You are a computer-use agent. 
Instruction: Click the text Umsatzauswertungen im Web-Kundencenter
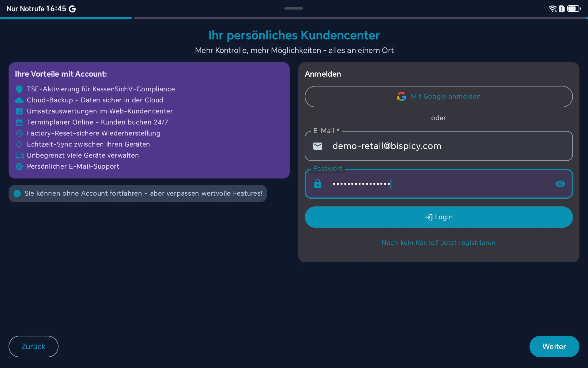click(x=100, y=111)
